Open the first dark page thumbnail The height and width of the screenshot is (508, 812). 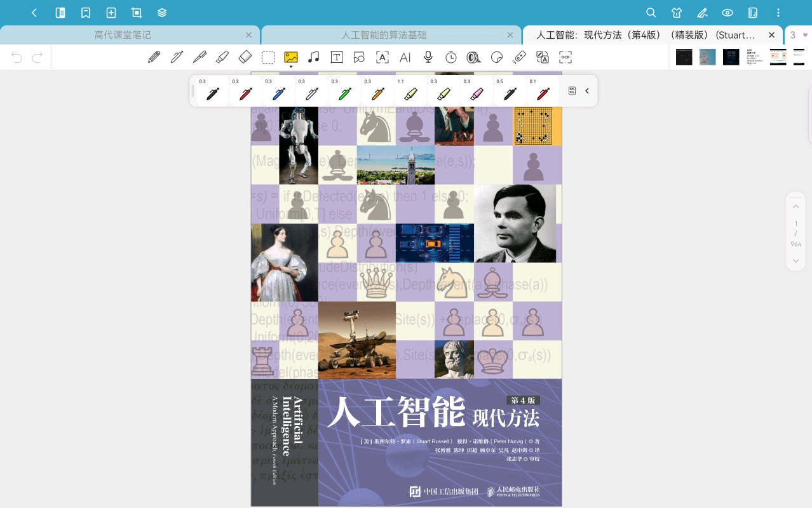point(684,57)
